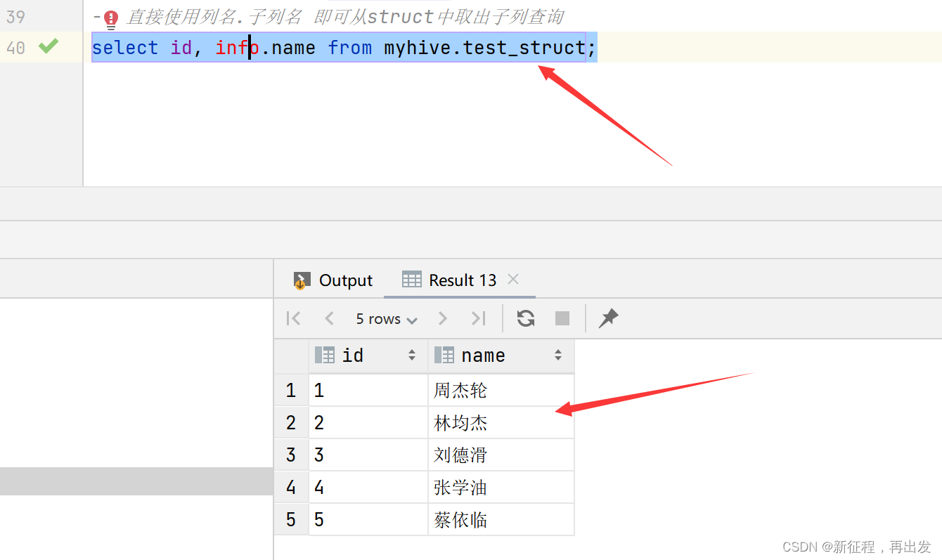Click the select keyword in the query
The image size is (942, 560).
[x=125, y=47]
